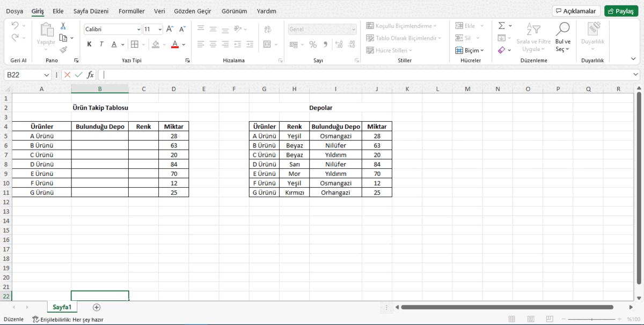
Task: Click the Copy icon in Pano group
Action: (63, 38)
